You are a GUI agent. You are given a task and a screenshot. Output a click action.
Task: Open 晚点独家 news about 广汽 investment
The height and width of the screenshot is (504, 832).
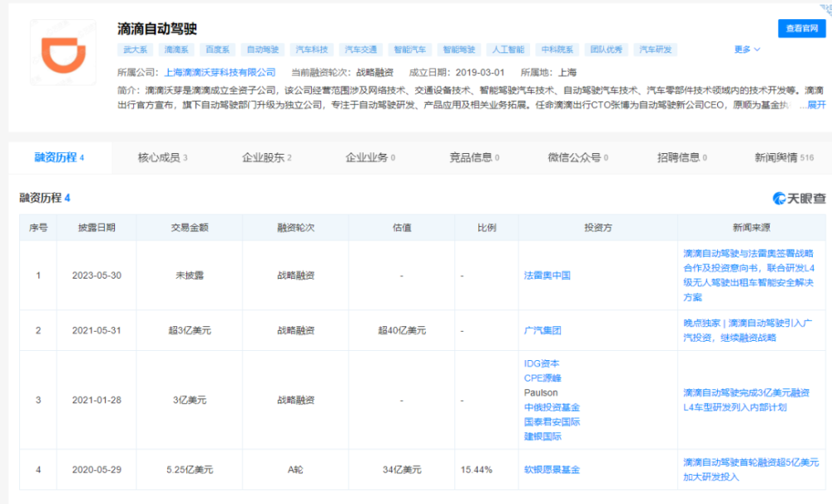coord(748,330)
